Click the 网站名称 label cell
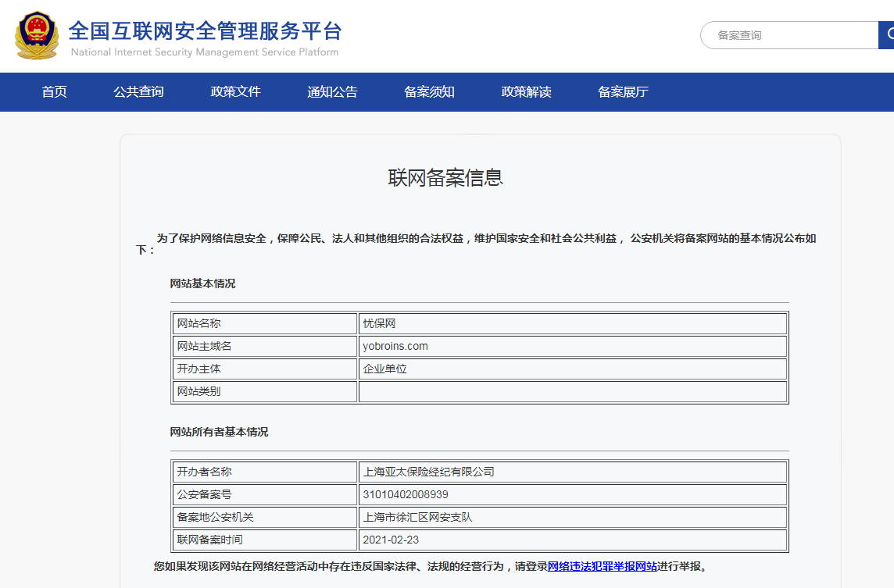 pos(265,323)
